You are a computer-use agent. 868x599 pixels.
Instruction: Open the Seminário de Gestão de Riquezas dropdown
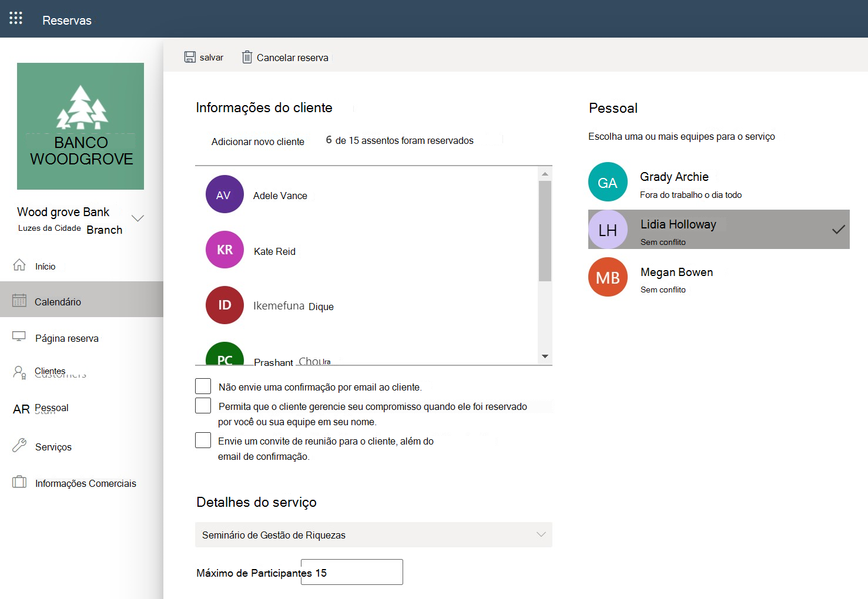pos(374,535)
